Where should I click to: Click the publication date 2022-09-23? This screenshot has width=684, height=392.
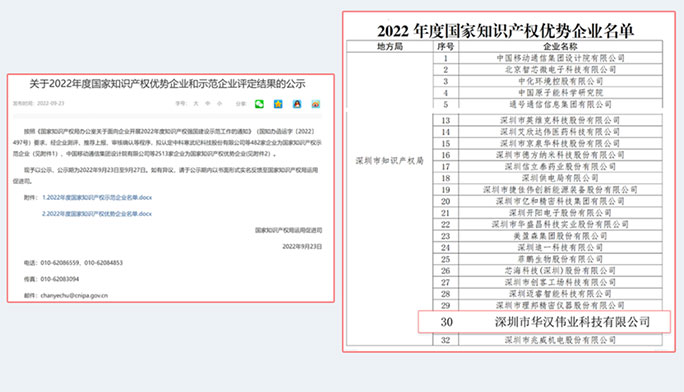51,103
